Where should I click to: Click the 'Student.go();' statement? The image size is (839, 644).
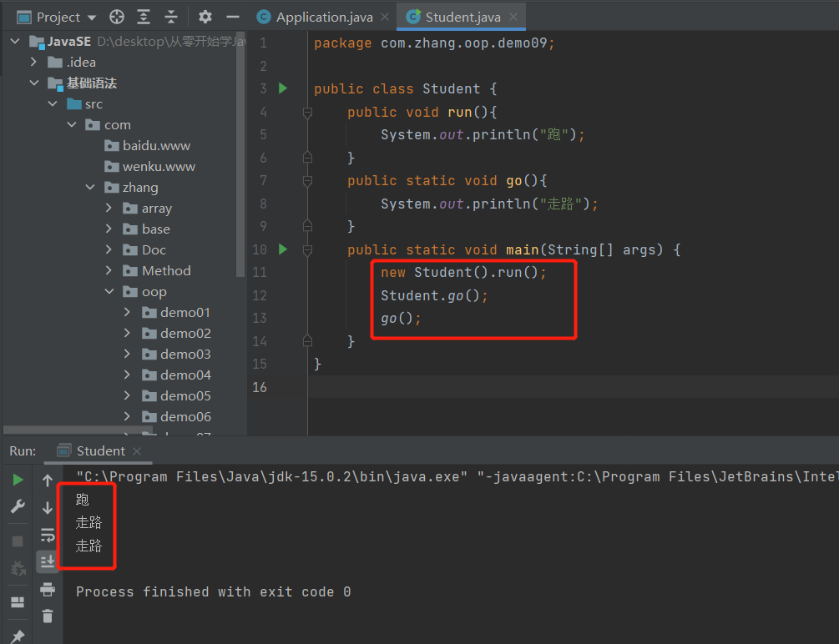434,295
